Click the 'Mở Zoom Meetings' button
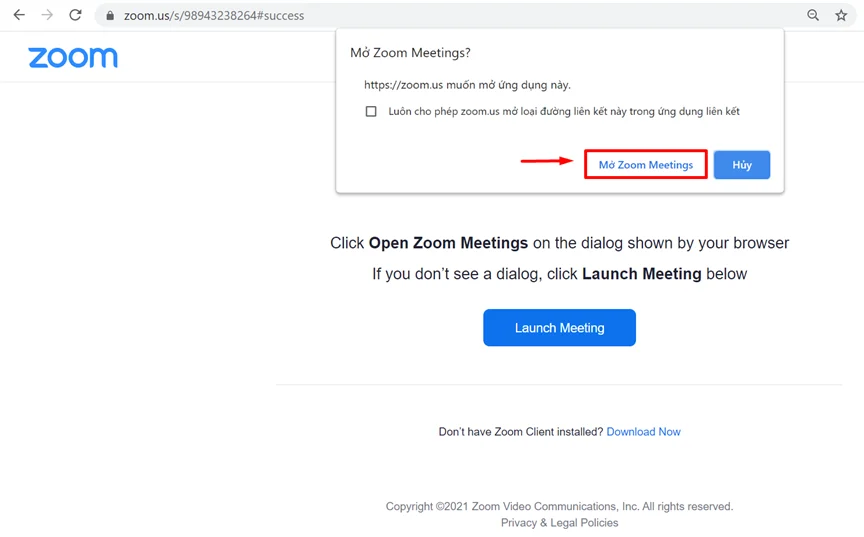The height and width of the screenshot is (537, 864). pos(646,165)
